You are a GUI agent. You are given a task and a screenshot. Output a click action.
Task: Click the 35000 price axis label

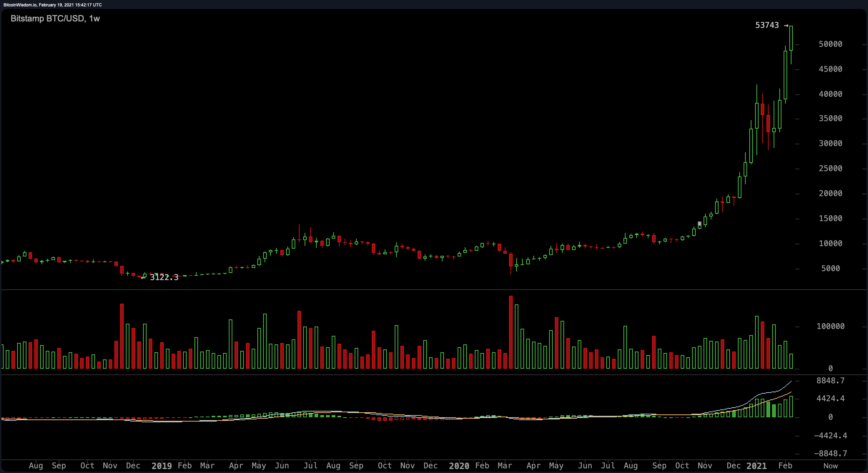830,119
